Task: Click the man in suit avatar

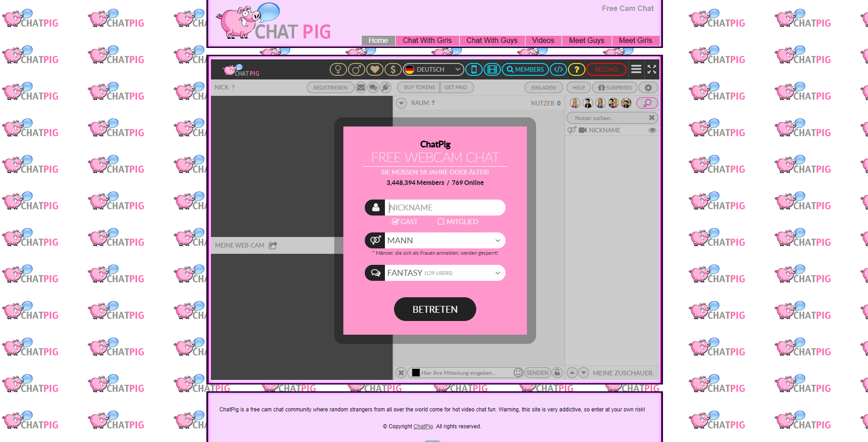Action: pyautogui.click(x=588, y=103)
